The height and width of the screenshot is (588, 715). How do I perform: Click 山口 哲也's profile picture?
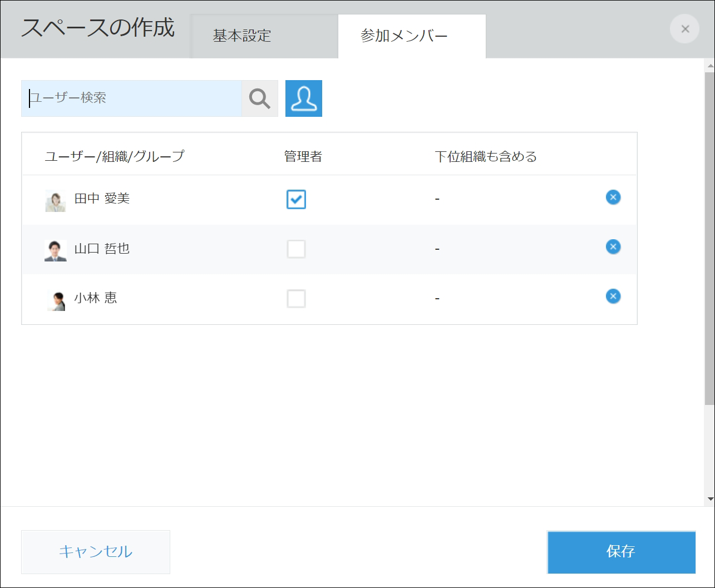(x=55, y=249)
